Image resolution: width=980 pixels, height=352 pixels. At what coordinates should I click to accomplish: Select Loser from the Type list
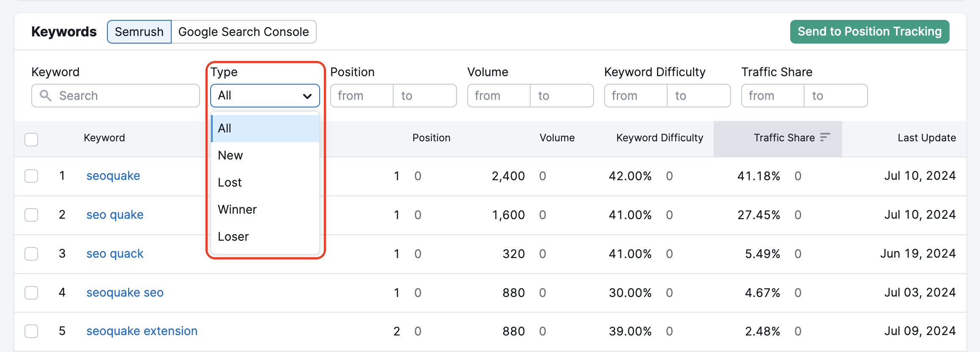point(233,236)
